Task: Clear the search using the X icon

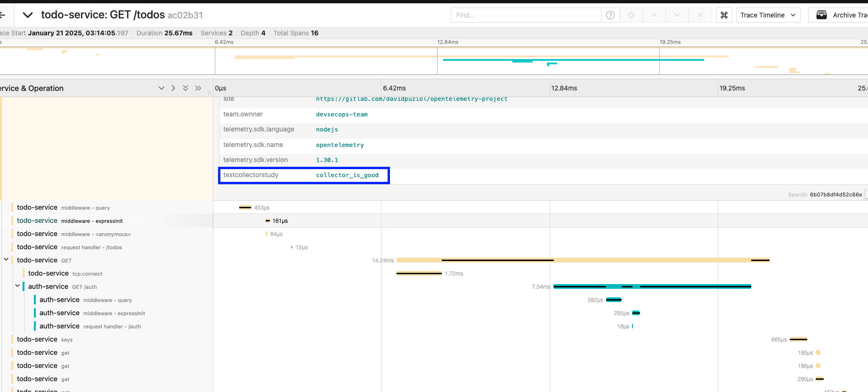Action: click(700, 15)
